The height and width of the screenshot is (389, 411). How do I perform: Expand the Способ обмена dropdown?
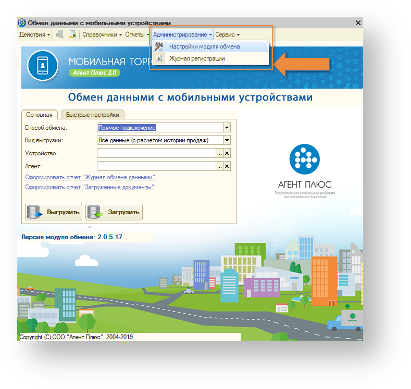tap(227, 128)
